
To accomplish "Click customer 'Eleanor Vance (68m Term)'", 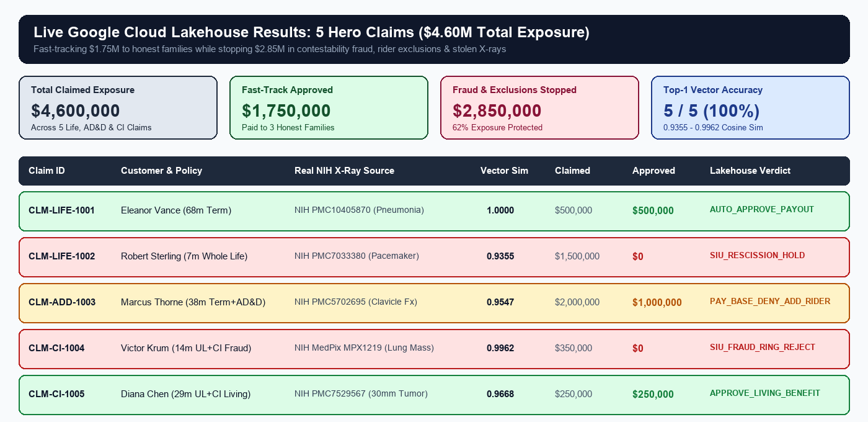I will click(x=176, y=210).
